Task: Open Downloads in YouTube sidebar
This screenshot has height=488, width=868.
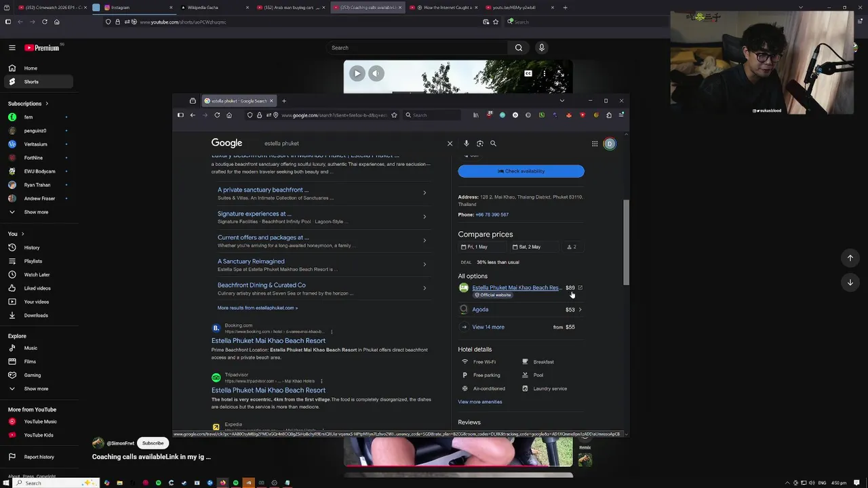Action: coord(37,315)
